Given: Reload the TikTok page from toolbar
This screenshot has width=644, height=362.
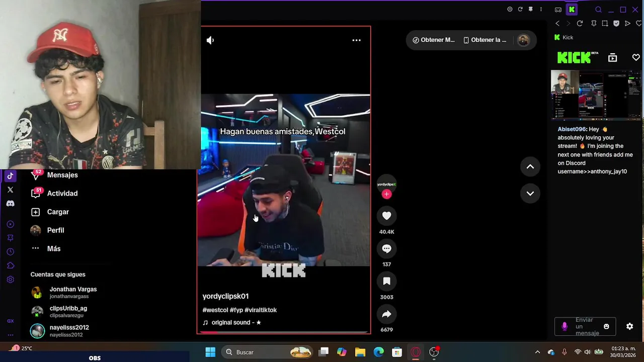Looking at the screenshot, I should [x=520, y=10].
